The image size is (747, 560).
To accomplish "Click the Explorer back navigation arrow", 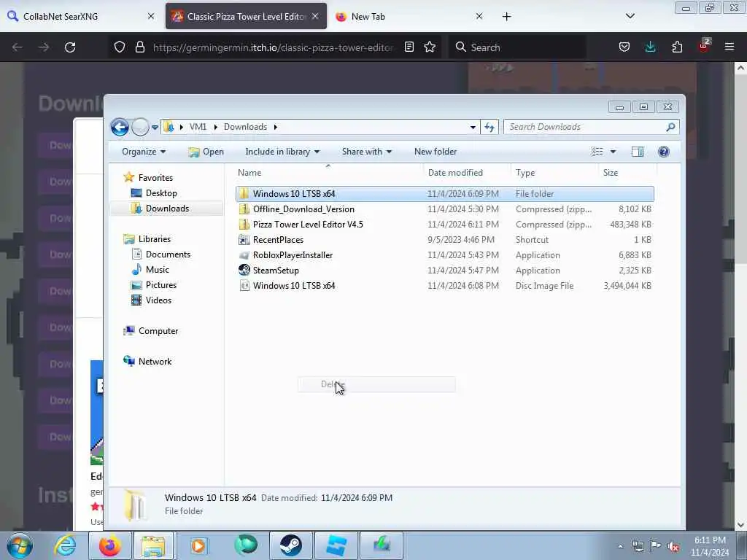I will pos(120,127).
